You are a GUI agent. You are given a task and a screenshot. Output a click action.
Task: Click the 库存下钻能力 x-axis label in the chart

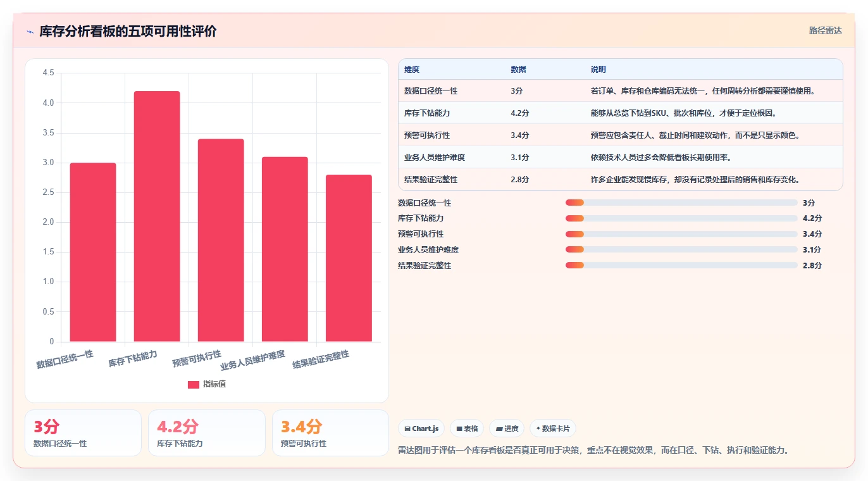[133, 358]
